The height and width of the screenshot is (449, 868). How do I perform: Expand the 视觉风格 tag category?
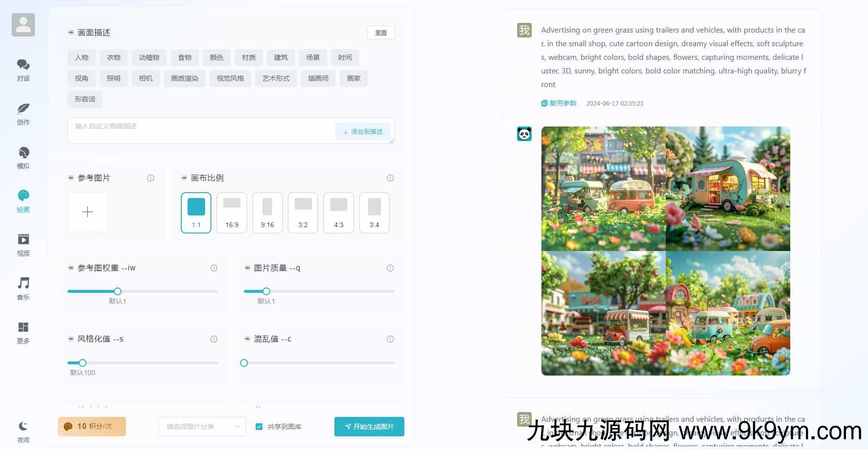[x=230, y=78]
